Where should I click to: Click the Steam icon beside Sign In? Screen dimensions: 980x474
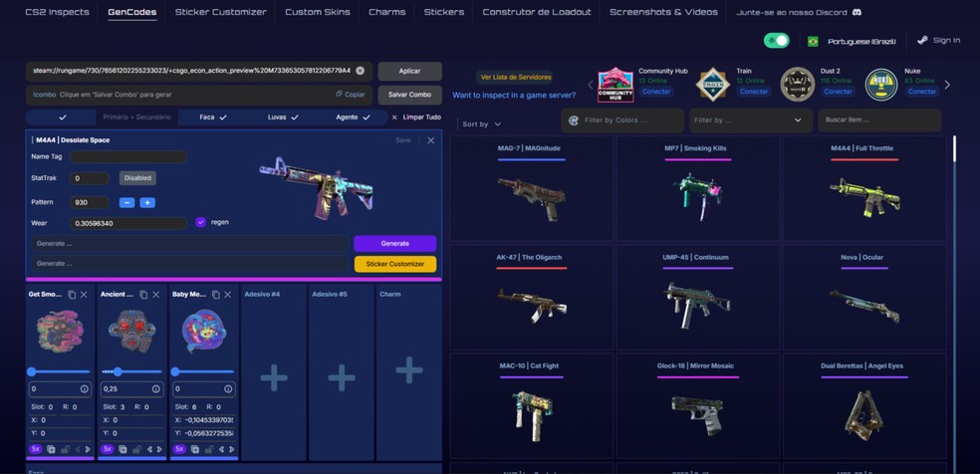922,40
